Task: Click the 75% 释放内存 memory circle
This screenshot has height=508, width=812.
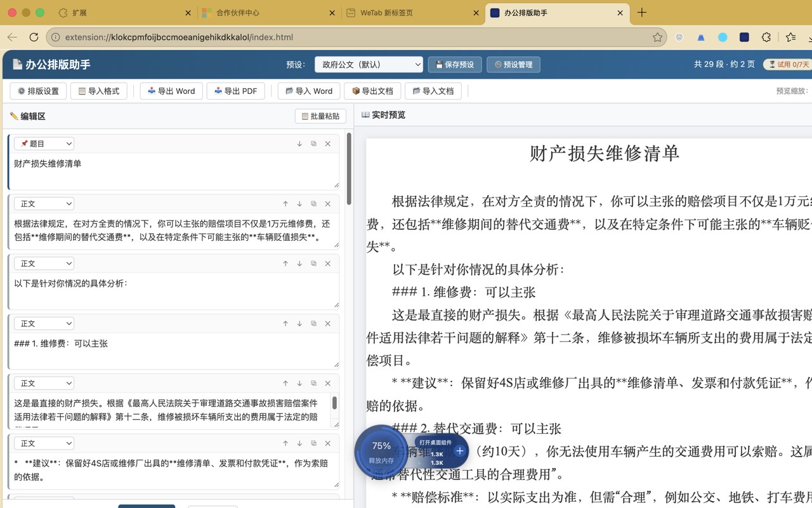Action: tap(381, 451)
